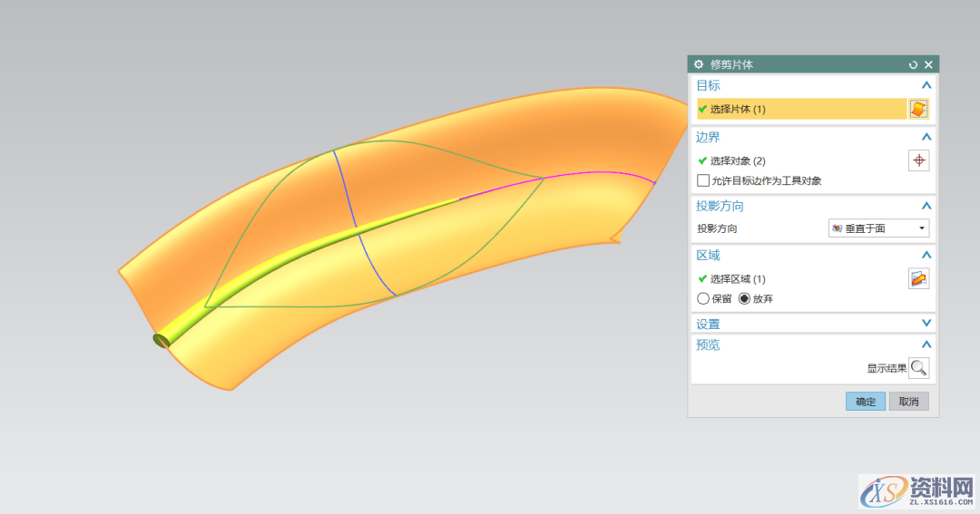The image size is (980, 514).
Task: Select the 保留 radio option
Action: point(702,298)
